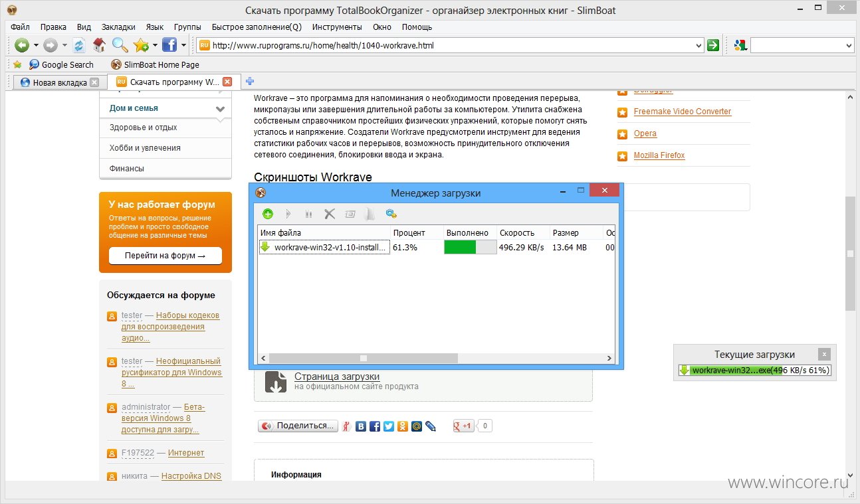860x504 pixels.
Task: Go back with the green arrow
Action: (x=22, y=45)
